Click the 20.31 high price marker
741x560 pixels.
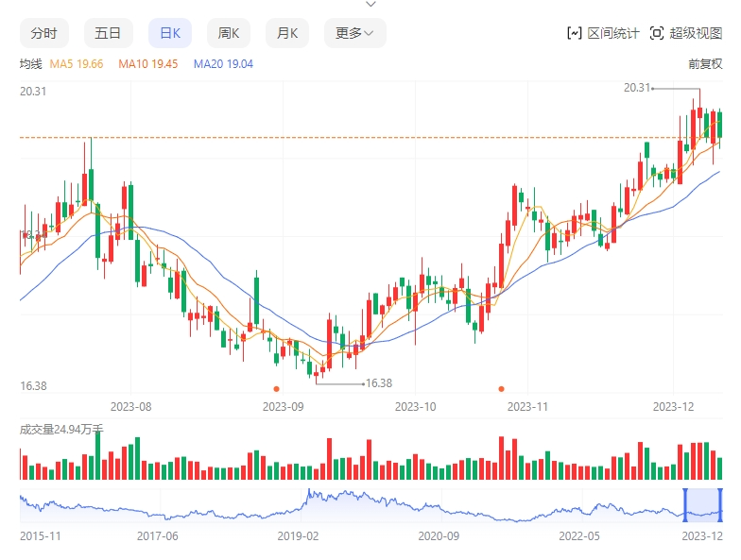tap(638, 88)
